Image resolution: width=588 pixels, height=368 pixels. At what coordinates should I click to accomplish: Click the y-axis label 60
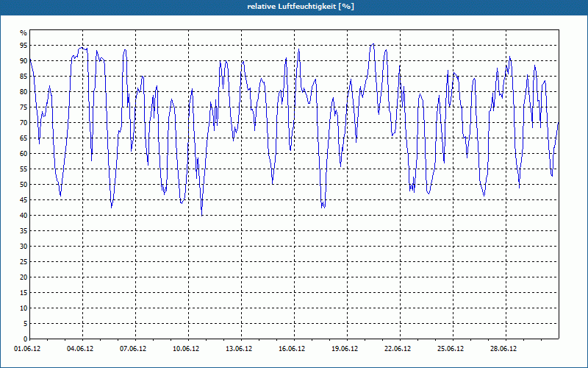[24, 154]
